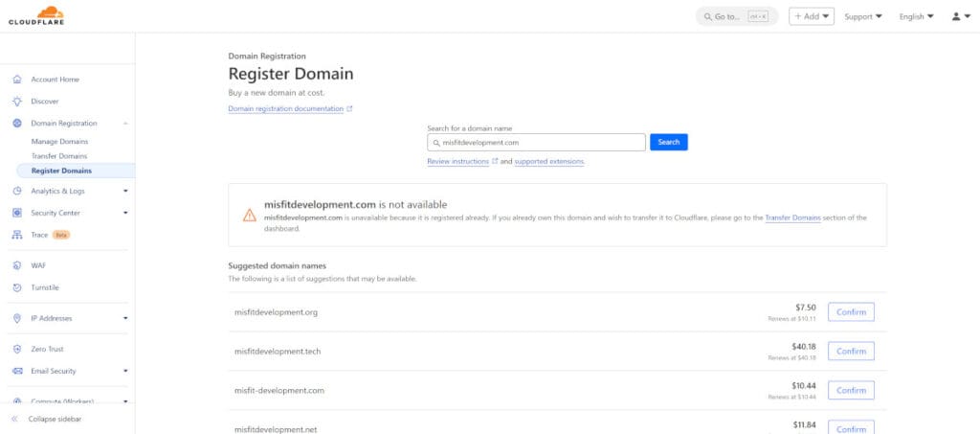
Task: Expand the Security Center arrow
Action: pos(125,213)
